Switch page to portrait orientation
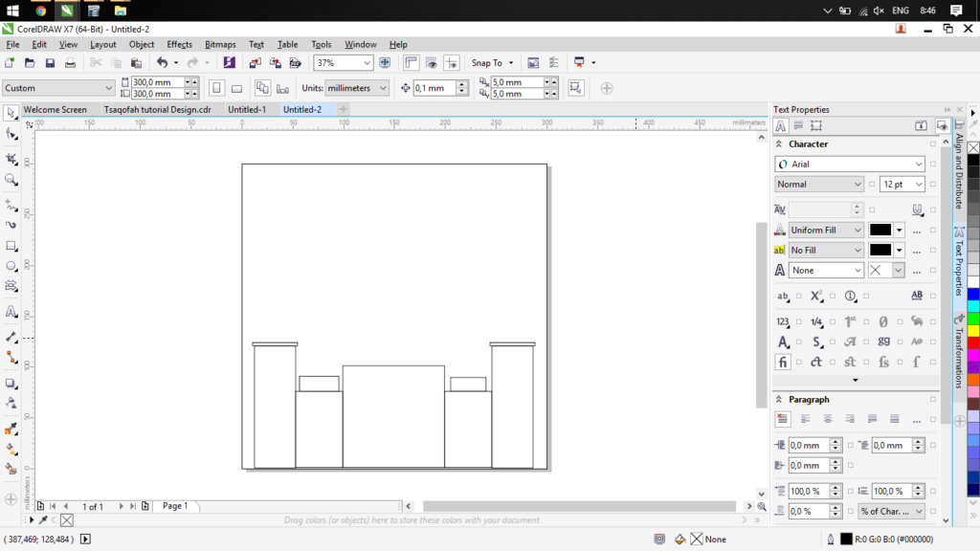Image resolution: width=980 pixels, height=551 pixels. (x=217, y=88)
